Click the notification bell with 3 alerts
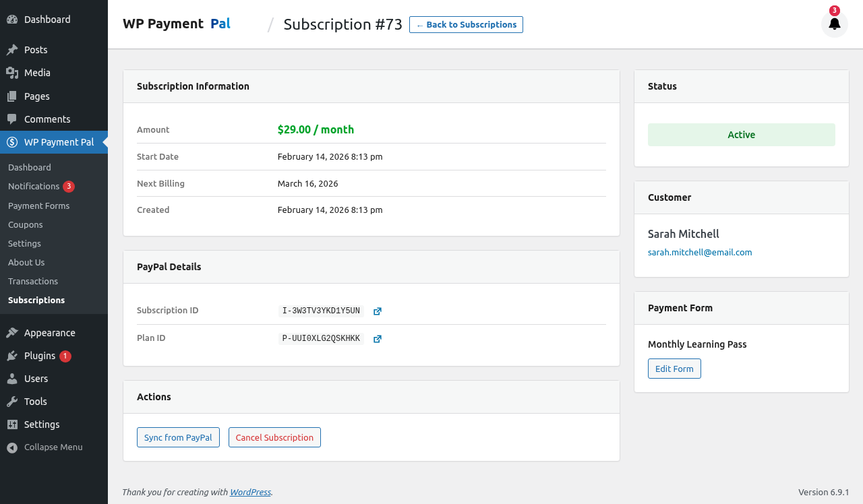 coord(835,24)
